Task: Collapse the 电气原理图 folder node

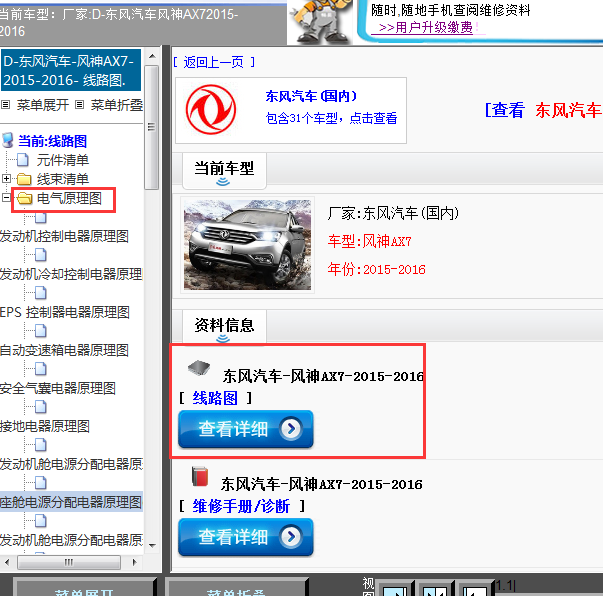Action: tap(6, 198)
